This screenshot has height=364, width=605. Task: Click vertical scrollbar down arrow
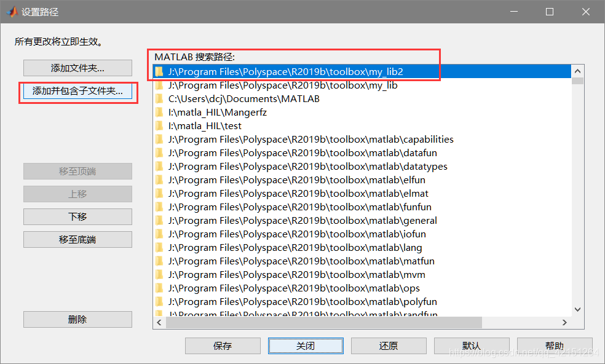pos(577,309)
